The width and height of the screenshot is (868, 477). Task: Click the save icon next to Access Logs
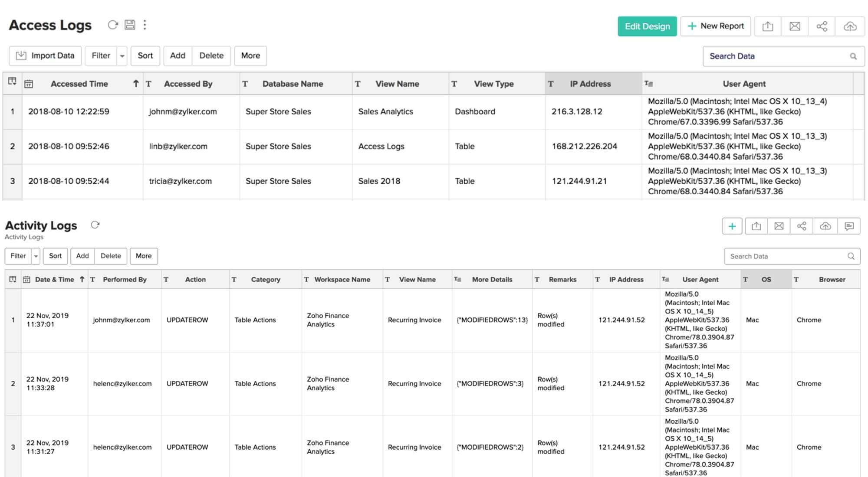[130, 25]
